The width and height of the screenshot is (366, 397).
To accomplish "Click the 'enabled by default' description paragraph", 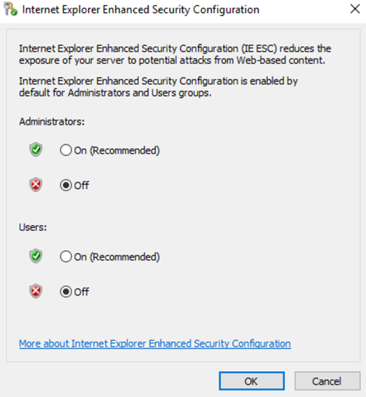I will point(158,87).
